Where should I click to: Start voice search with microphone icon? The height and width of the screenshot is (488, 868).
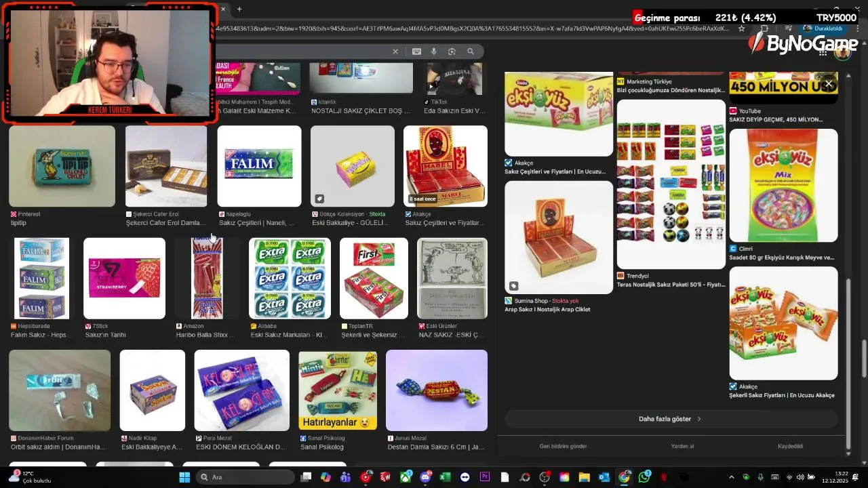[x=434, y=52]
